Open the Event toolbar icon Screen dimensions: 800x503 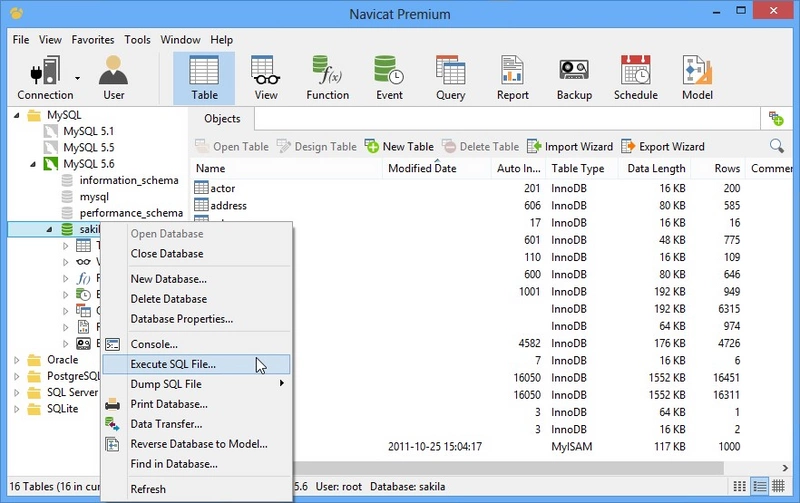click(389, 78)
